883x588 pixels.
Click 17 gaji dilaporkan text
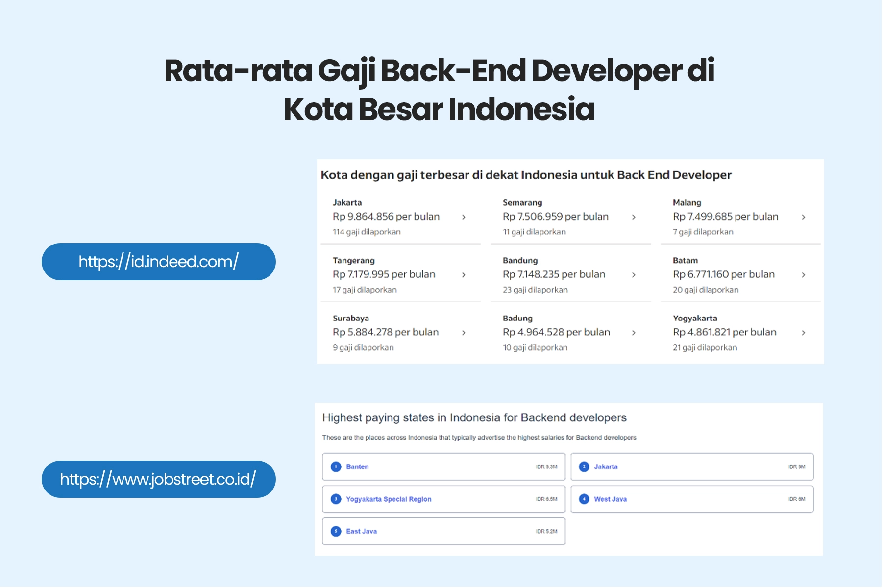365,290
